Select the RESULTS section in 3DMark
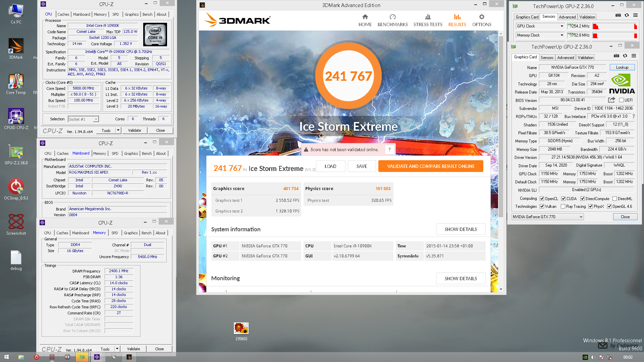 [x=457, y=20]
